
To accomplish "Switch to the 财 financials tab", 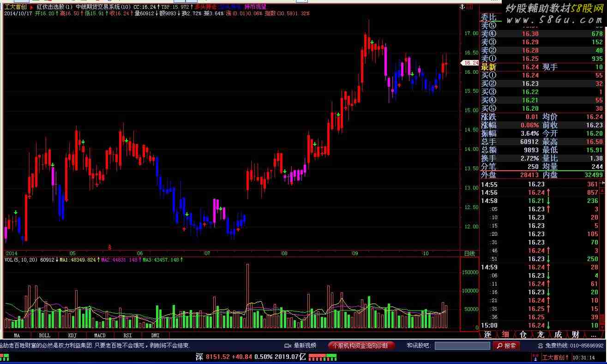I will point(576,334).
